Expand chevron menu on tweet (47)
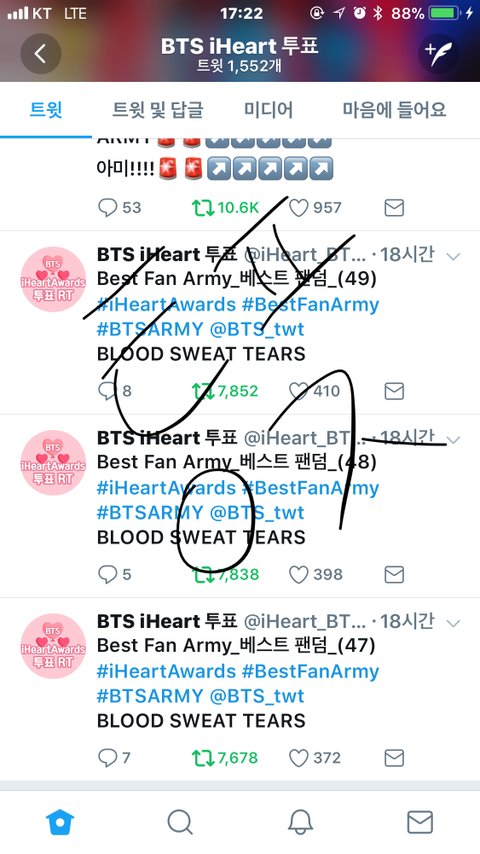 (453, 623)
